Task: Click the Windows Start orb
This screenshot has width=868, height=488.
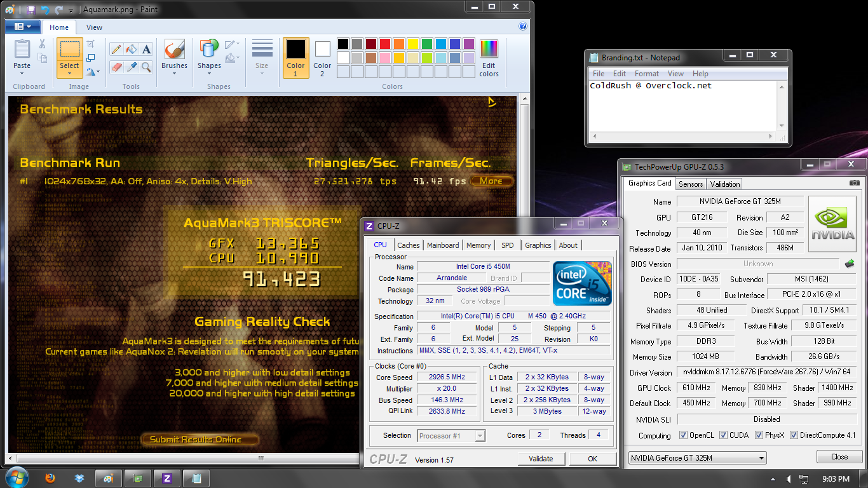Action: [x=16, y=477]
